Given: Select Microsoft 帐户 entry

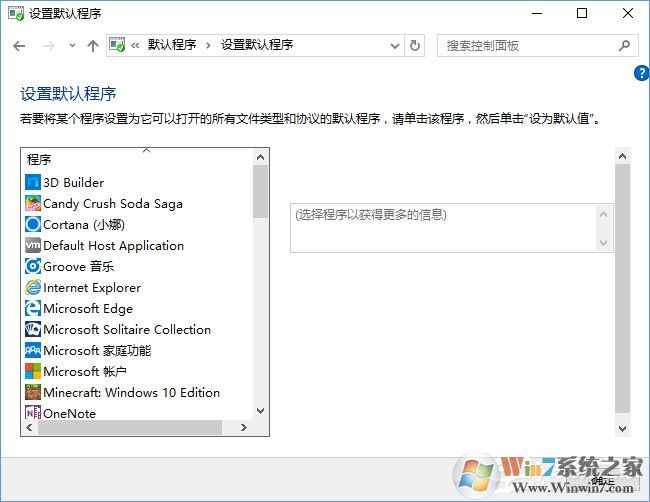Looking at the screenshot, I should coord(85,371).
